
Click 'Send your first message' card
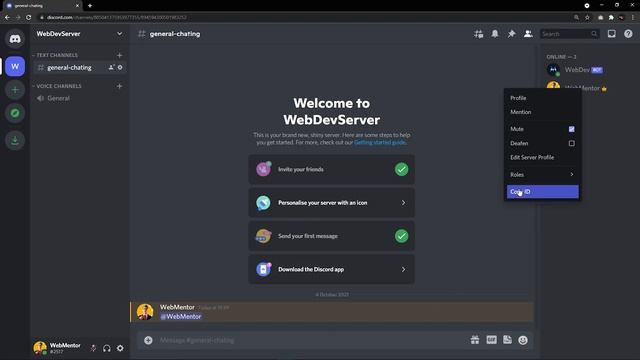click(331, 236)
